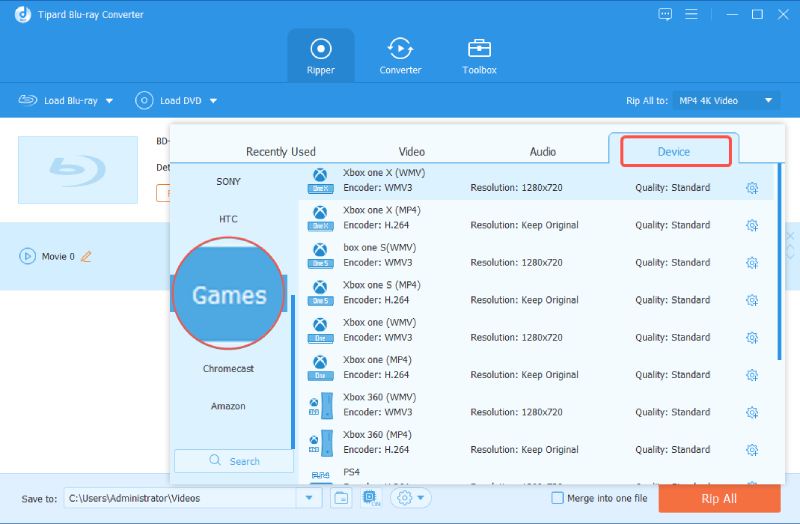Click the device Search field
This screenshot has width=800, height=524.
234,461
